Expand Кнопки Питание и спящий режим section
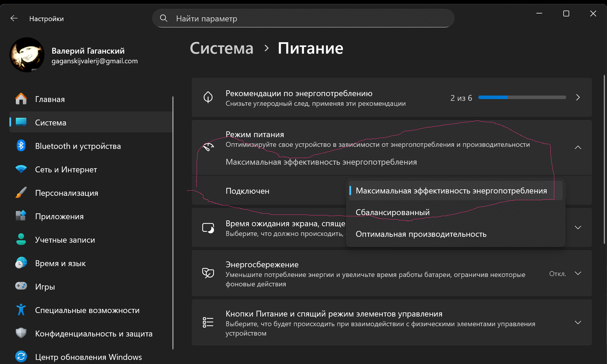Viewport: 607px width, 364px height. click(x=578, y=323)
